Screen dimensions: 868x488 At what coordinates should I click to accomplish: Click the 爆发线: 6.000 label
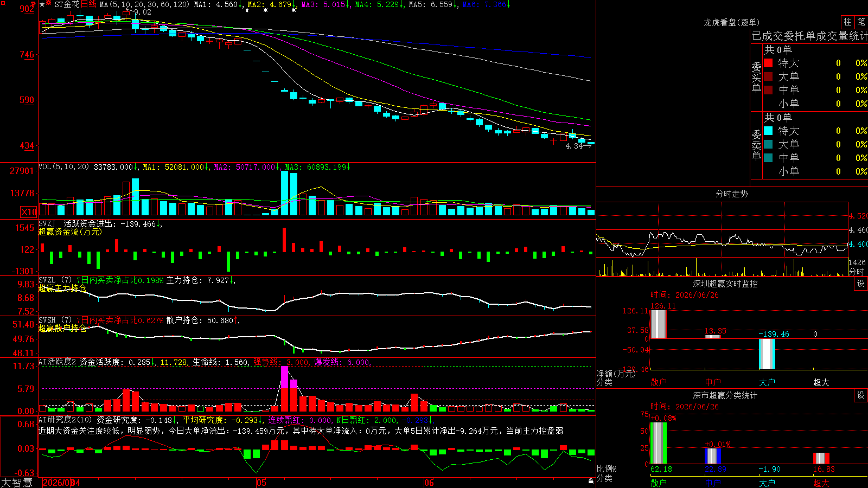tap(342, 362)
